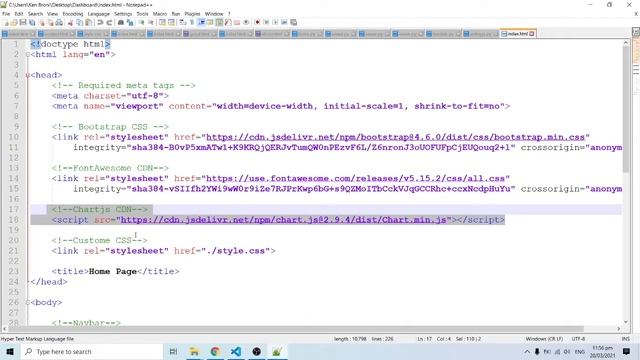Click the Folder as Workspace icon

tap(237, 22)
